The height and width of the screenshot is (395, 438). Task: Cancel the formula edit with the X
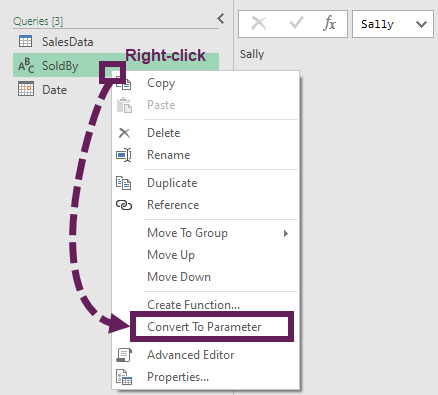click(259, 23)
